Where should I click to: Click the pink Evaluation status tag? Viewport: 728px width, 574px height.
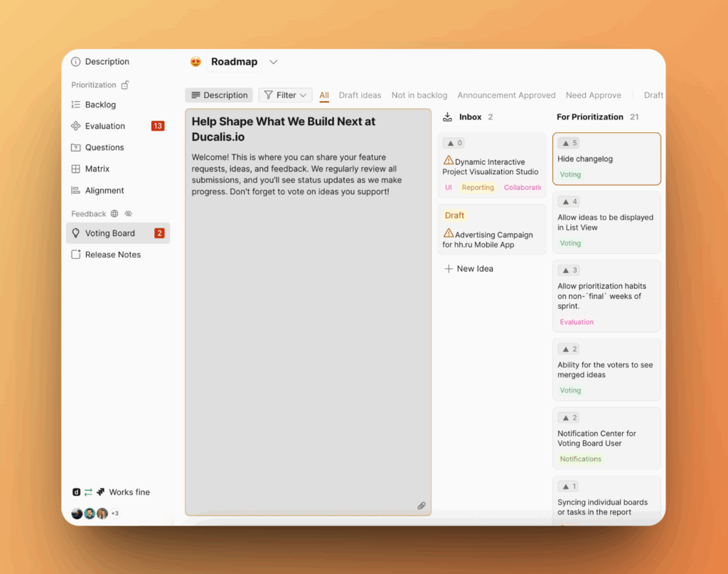577,322
